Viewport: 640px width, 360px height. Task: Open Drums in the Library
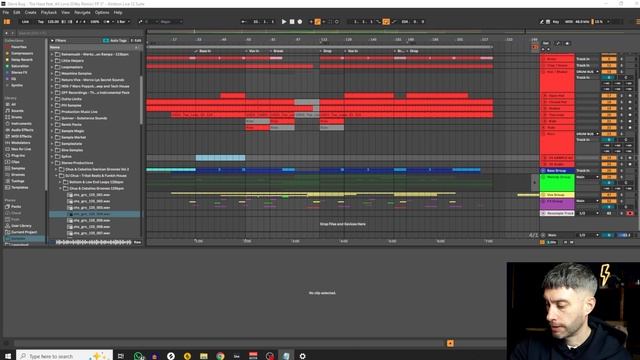17,117
